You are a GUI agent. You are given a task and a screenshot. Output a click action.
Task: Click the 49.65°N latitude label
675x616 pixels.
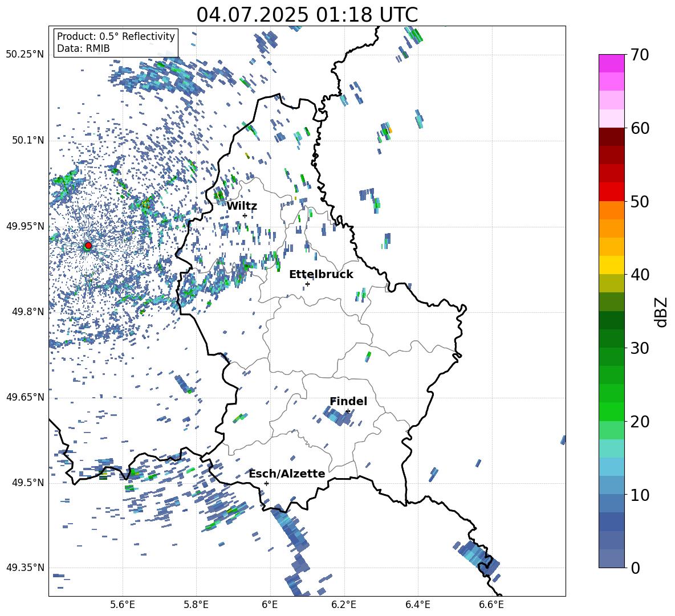tap(25, 397)
